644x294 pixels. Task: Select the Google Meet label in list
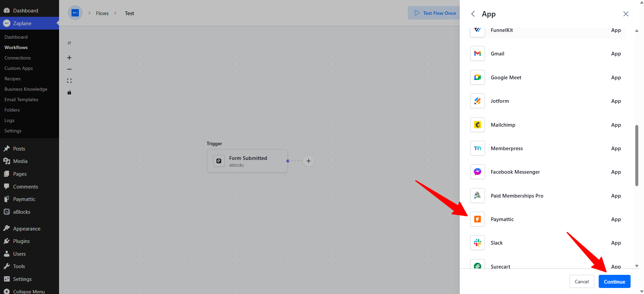tap(506, 78)
